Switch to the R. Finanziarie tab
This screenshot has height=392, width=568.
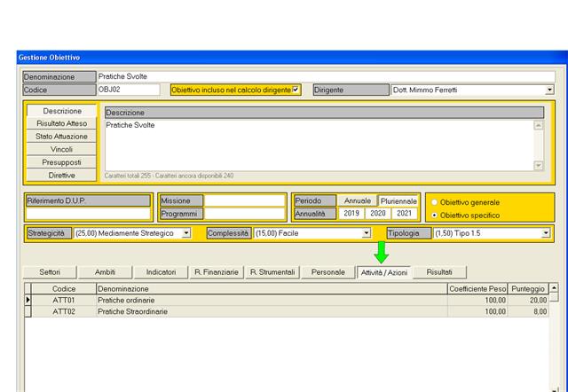[216, 272]
